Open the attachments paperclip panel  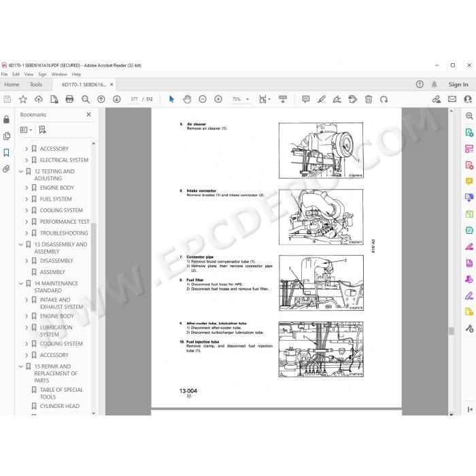tap(6, 169)
